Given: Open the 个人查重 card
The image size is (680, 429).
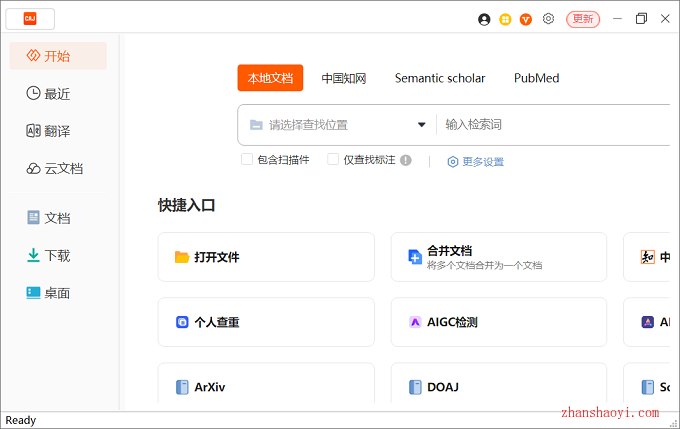Looking at the screenshot, I should tap(266, 322).
